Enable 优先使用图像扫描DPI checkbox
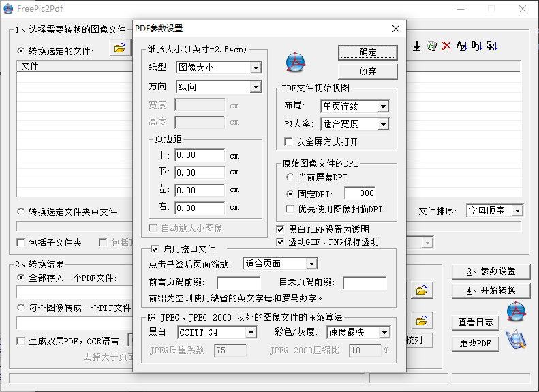The image size is (539, 392). click(290, 209)
